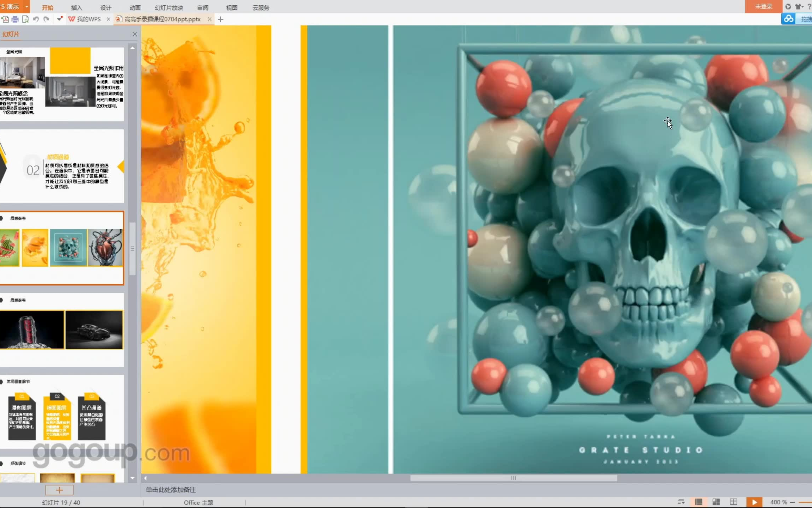Click the horizontal scrollbar thumb under slide

[x=513, y=478]
